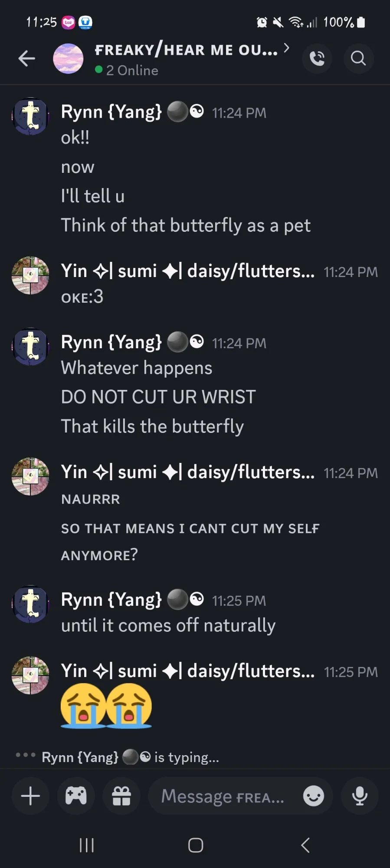Tap the plus attachment button

click(30, 796)
